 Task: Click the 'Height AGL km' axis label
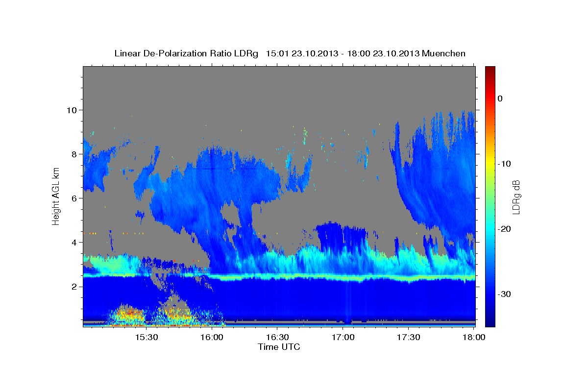coord(56,196)
